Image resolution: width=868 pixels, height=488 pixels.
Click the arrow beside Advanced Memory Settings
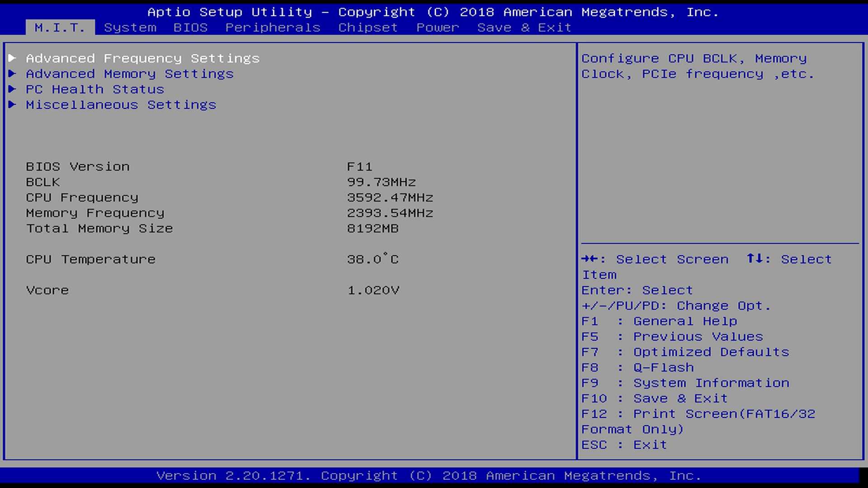tap(13, 73)
